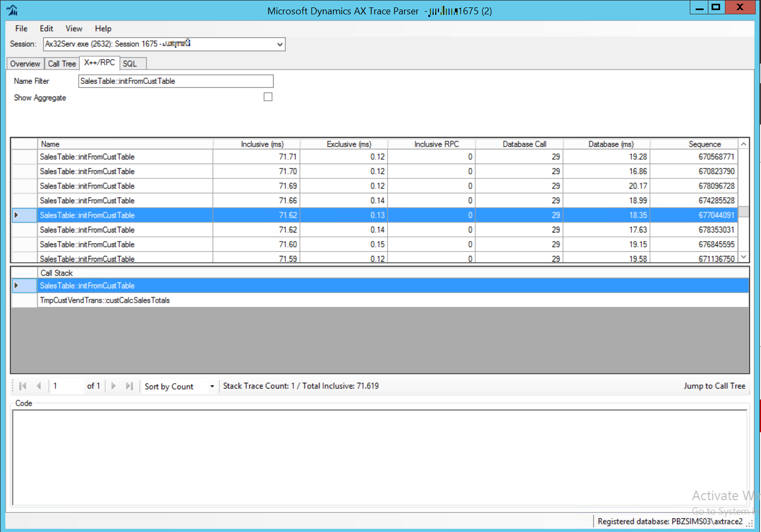
Task: Open the Session dropdown list
Action: click(280, 45)
